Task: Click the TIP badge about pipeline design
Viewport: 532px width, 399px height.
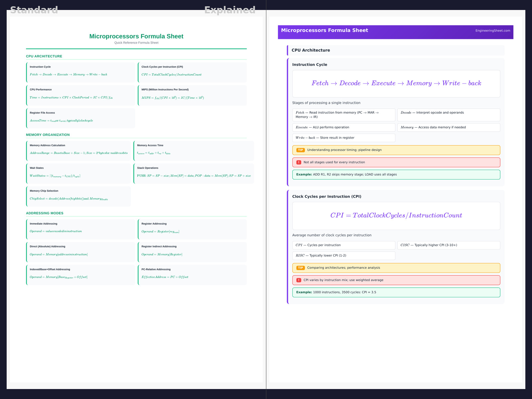Action: point(300,150)
